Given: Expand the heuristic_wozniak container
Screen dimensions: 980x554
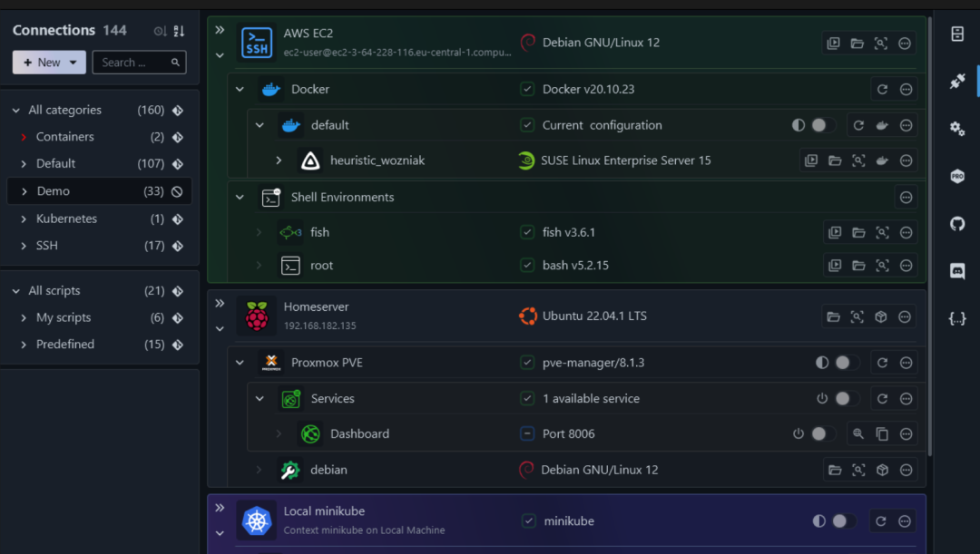Looking at the screenshot, I should pos(279,160).
